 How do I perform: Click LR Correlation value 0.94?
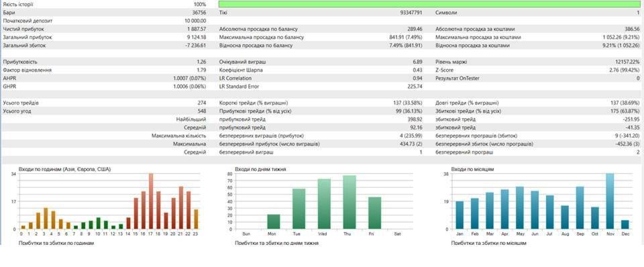coord(418,78)
